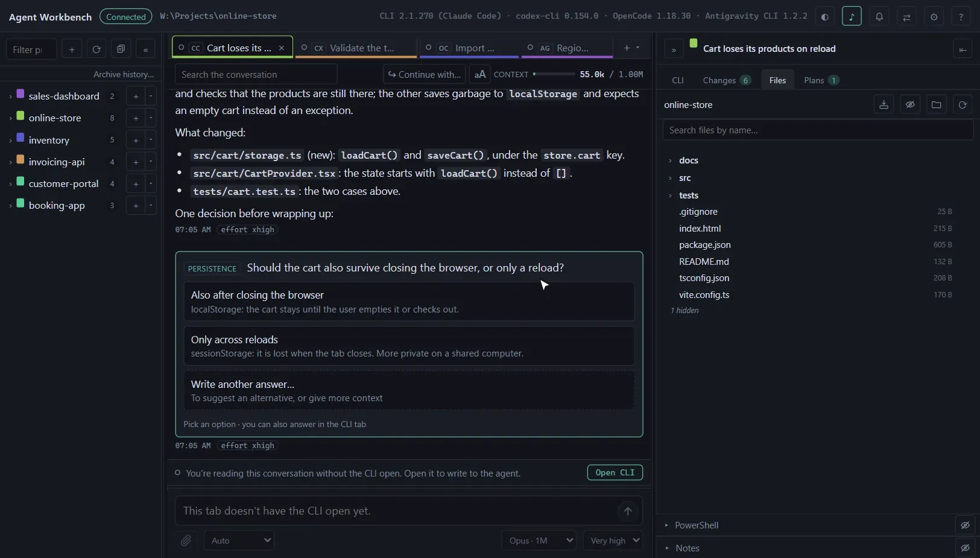
Task: Open the Very high effort dropdown
Action: click(x=613, y=541)
